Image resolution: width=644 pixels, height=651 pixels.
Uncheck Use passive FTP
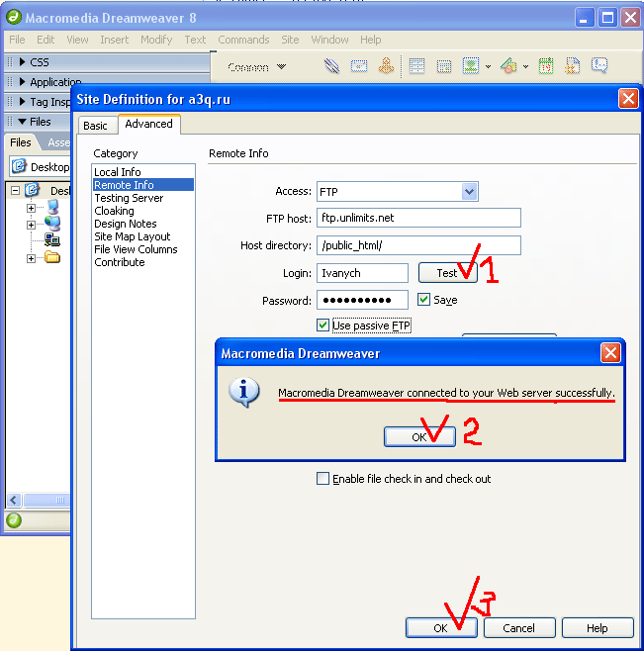[x=322, y=325]
